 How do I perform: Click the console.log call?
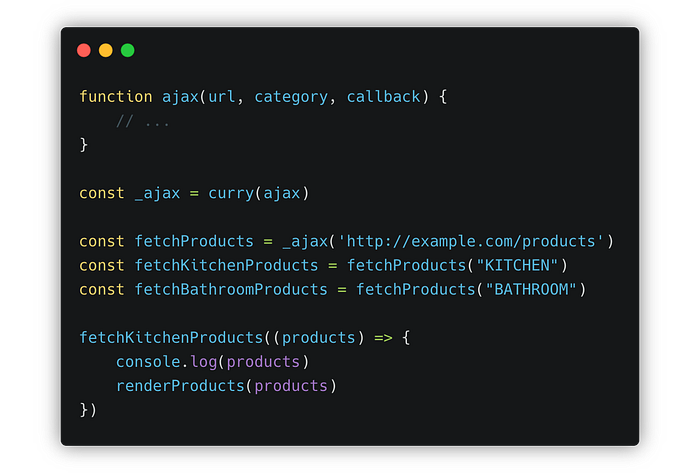pos(167,362)
